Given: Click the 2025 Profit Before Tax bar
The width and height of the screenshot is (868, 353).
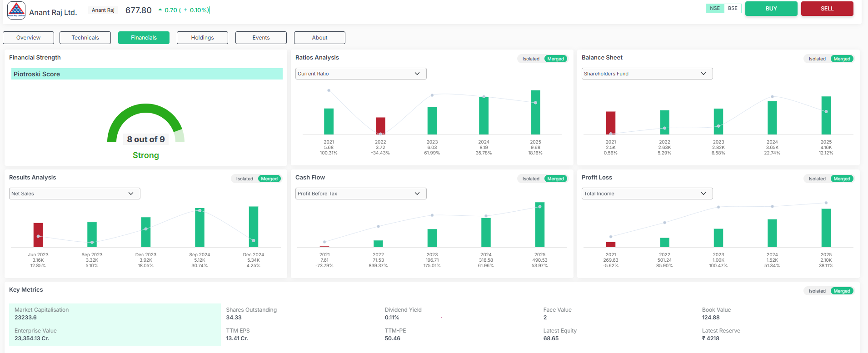Looking at the screenshot, I should point(539,225).
